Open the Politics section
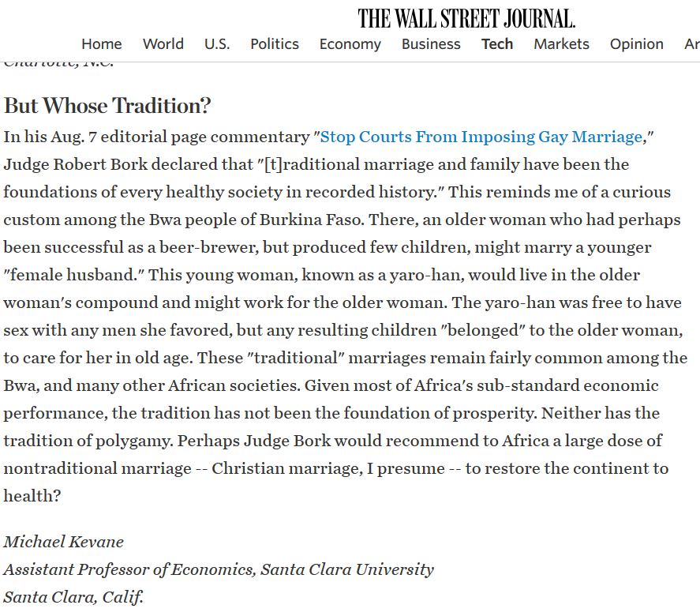700x616 pixels. (275, 44)
